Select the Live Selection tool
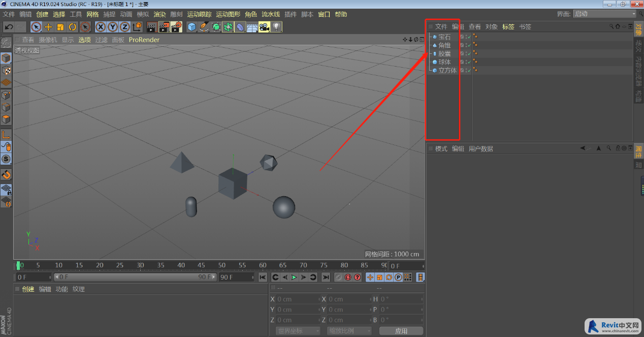The width and height of the screenshot is (644, 337). [36, 27]
